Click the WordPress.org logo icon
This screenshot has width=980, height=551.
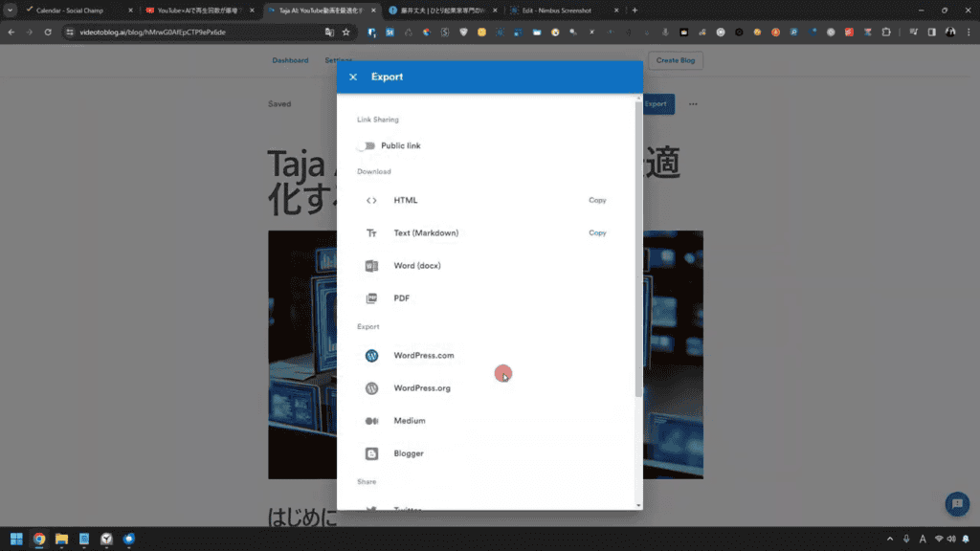pyautogui.click(x=371, y=388)
